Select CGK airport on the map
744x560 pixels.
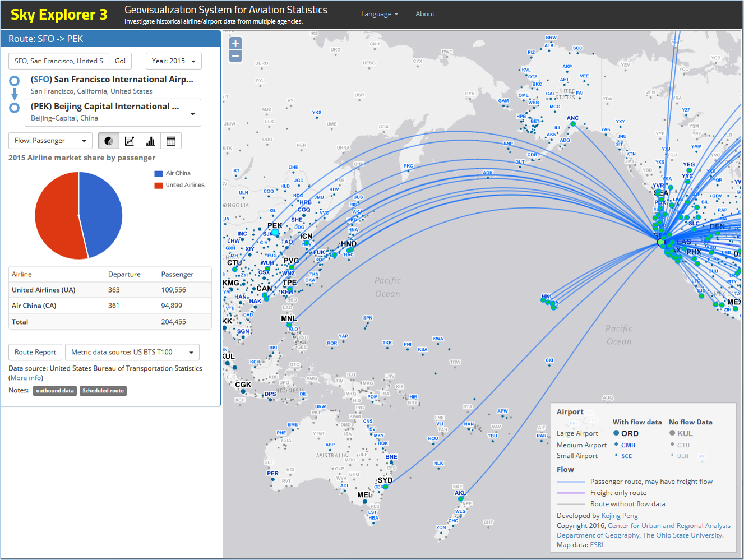pyautogui.click(x=242, y=391)
